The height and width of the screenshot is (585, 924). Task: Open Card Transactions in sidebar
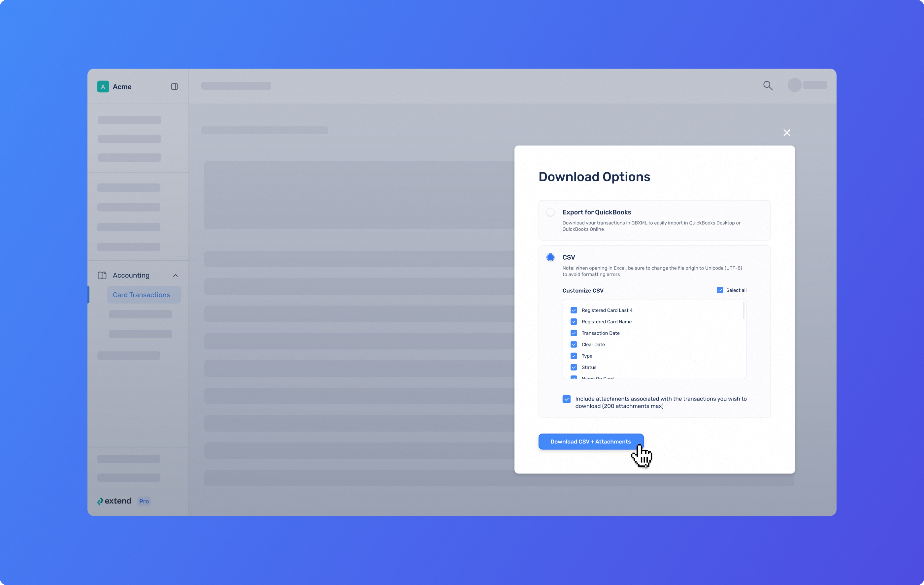(141, 295)
